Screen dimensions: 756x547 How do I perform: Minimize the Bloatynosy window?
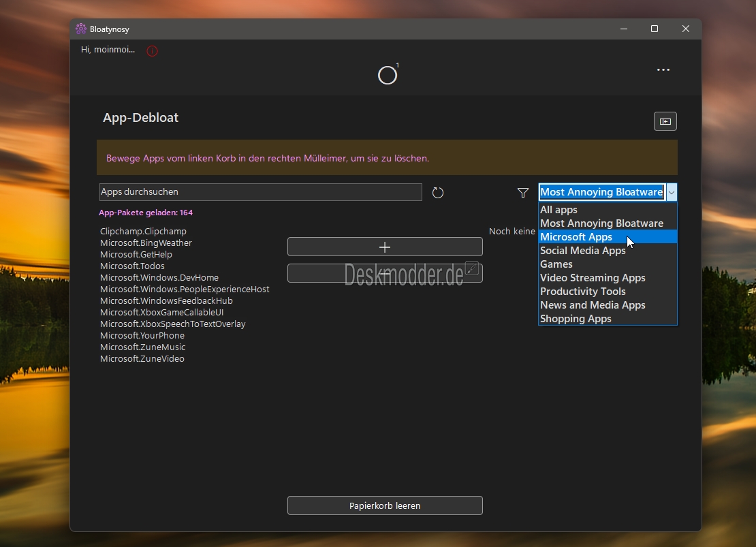[x=624, y=29]
